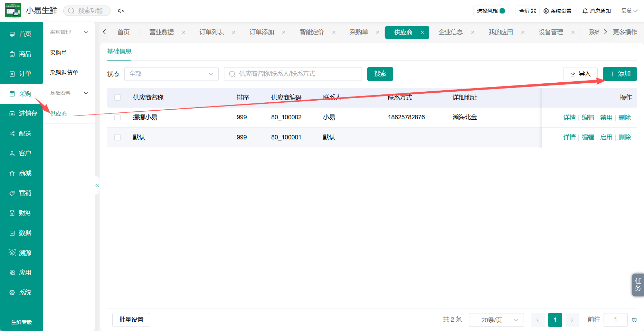The width and height of the screenshot is (644, 331).
Task: Click the 消息通知 bell icon
Action: [x=585, y=11]
